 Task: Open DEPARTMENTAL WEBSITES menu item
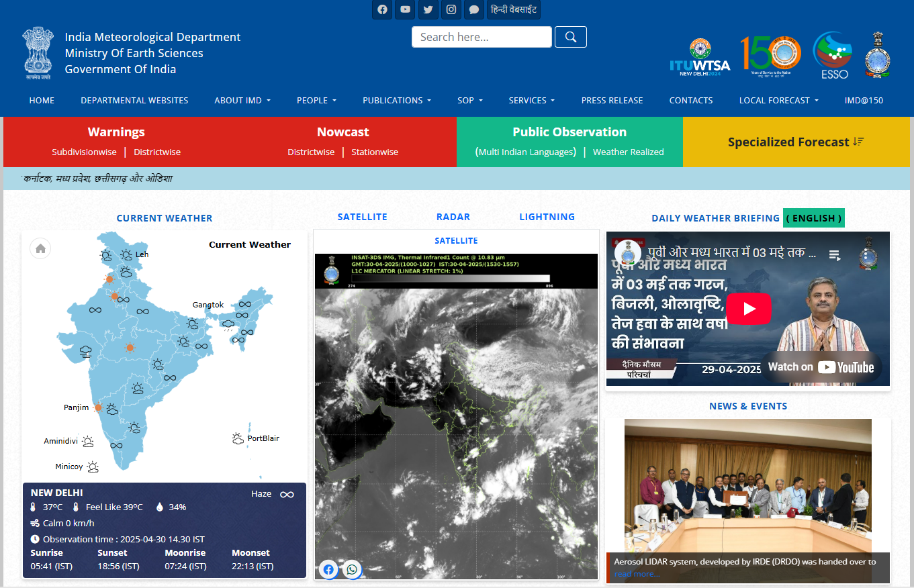tap(134, 100)
